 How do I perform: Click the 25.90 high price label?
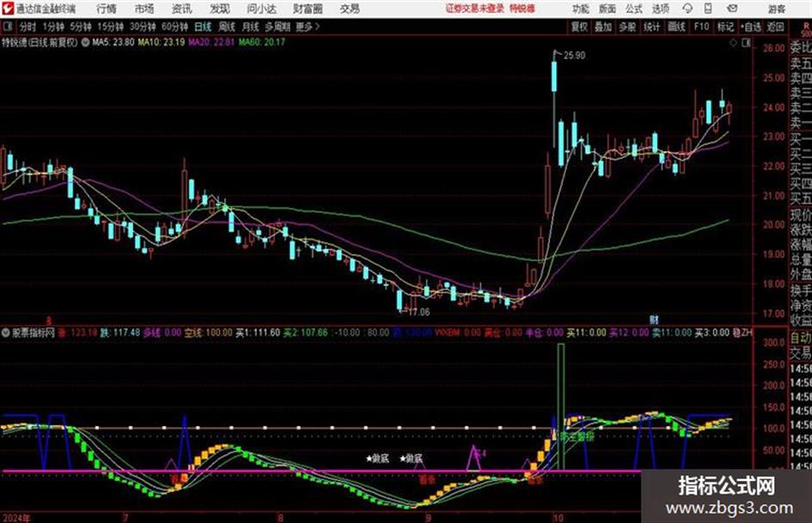tap(574, 56)
